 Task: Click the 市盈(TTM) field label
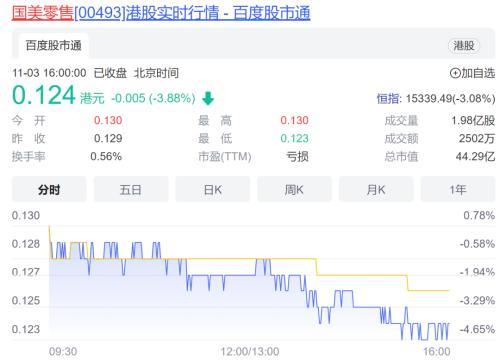click(225, 156)
